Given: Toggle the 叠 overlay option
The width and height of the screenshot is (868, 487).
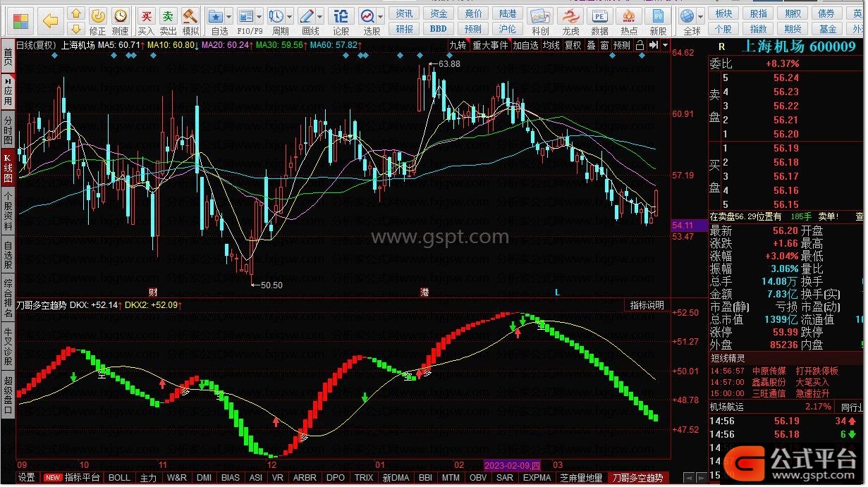Looking at the screenshot, I should point(591,45).
